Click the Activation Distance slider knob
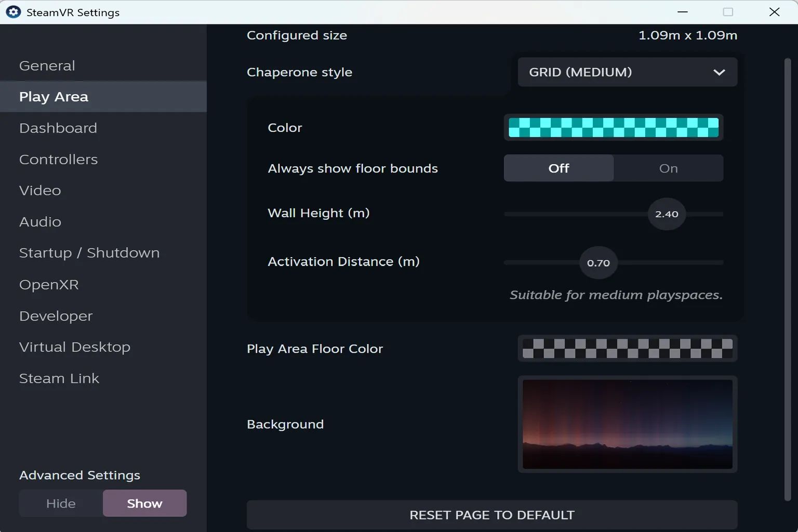The width and height of the screenshot is (798, 532). pyautogui.click(x=598, y=263)
